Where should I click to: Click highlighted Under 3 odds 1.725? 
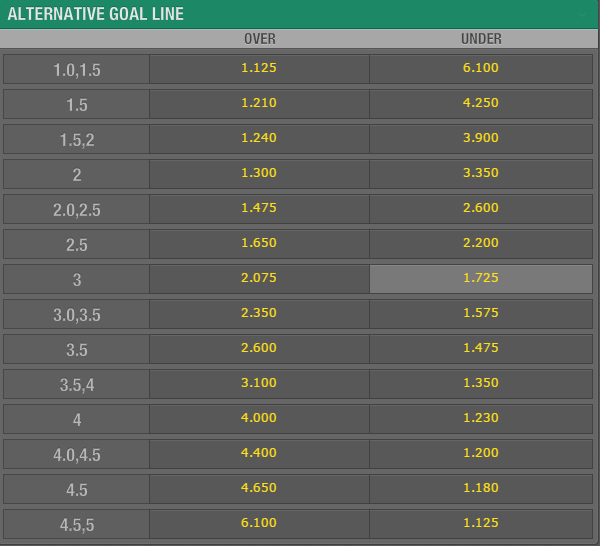tap(481, 279)
